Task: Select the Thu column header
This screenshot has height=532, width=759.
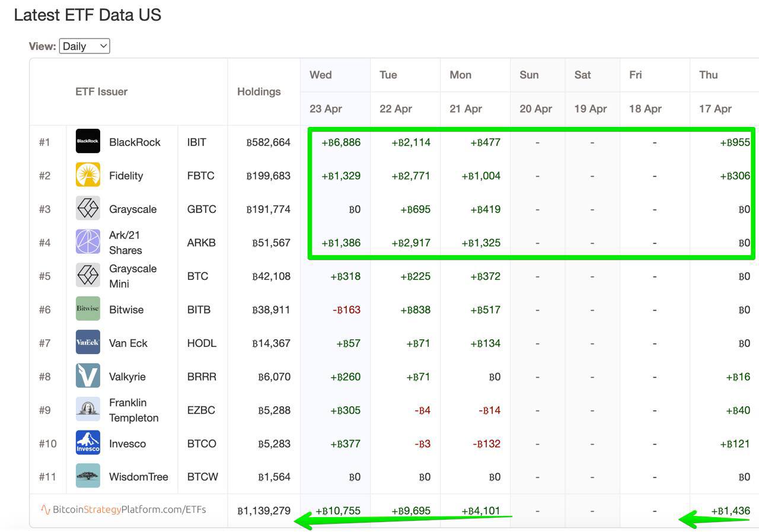Action: point(709,75)
